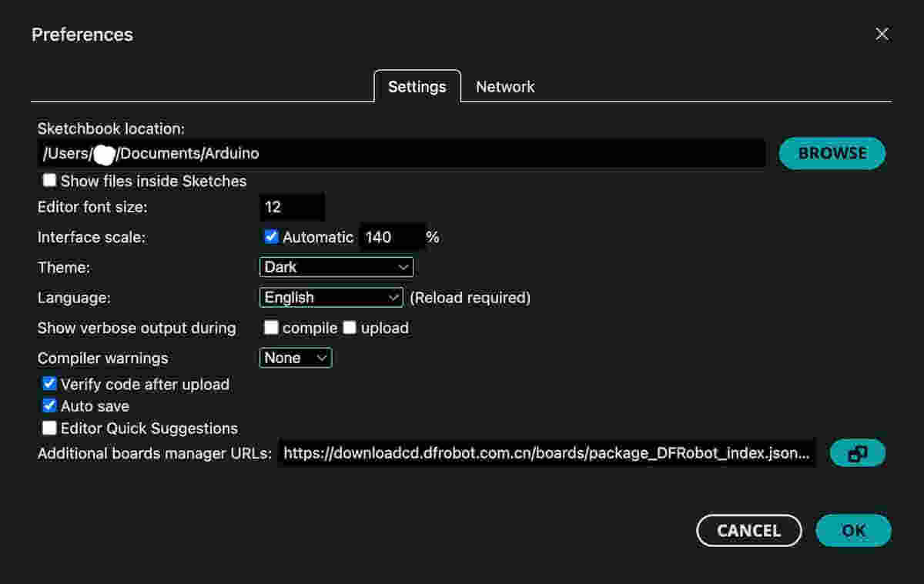
Task: Disable Auto save checkbox
Action: click(x=49, y=405)
